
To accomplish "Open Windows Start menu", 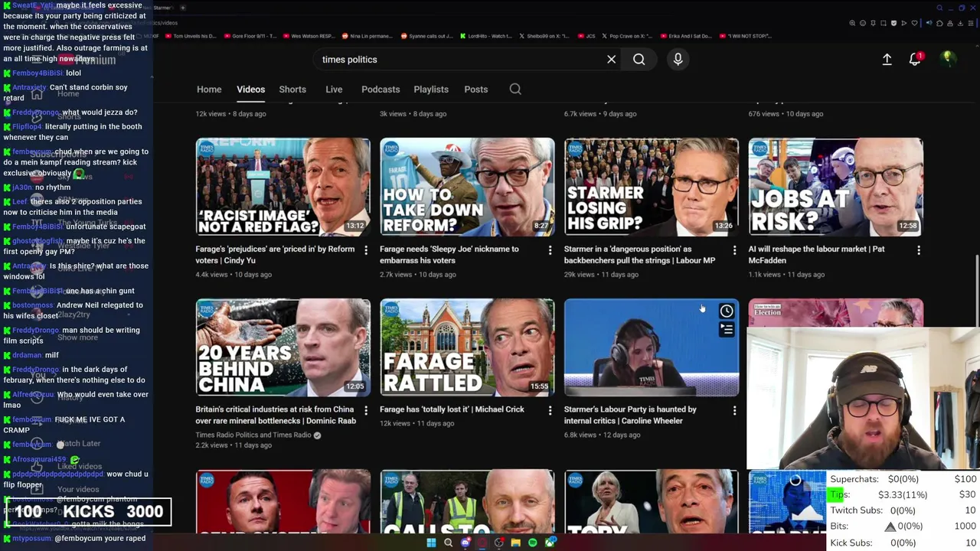I will coord(431,543).
